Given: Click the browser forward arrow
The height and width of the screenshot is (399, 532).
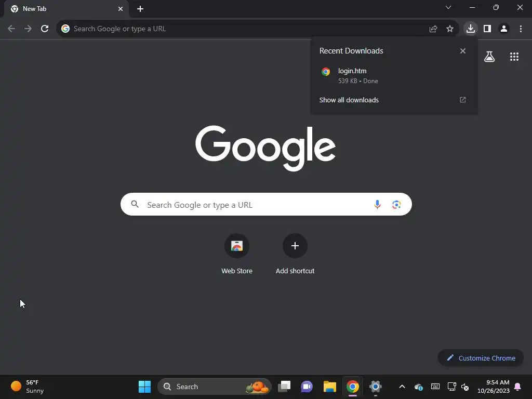Looking at the screenshot, I should 28,29.
